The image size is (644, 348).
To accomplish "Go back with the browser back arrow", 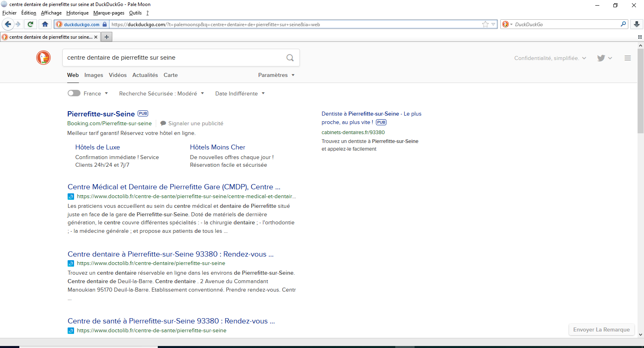I will [x=8, y=24].
